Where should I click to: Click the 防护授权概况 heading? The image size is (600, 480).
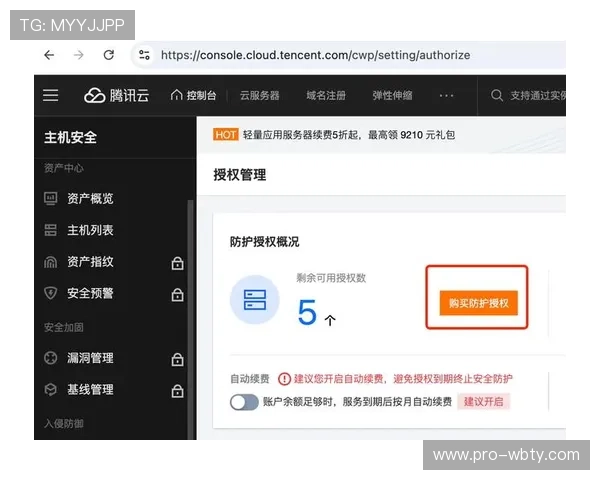pos(264,242)
